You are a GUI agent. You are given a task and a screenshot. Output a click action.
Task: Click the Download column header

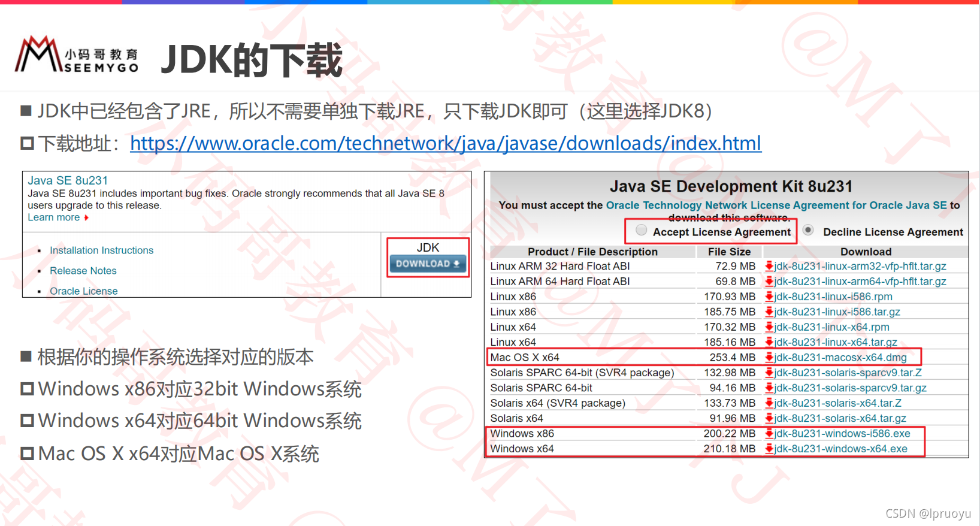point(866,252)
